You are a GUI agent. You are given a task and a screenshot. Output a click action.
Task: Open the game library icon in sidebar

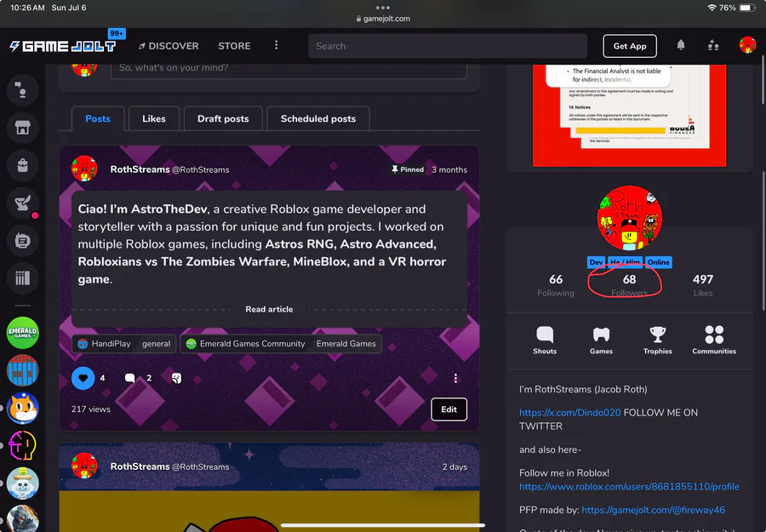tap(22, 278)
